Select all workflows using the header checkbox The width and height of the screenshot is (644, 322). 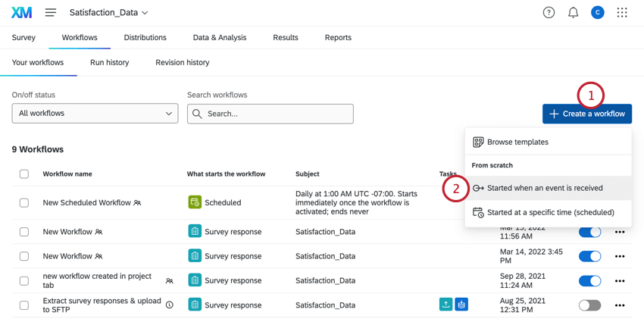pos(24,174)
